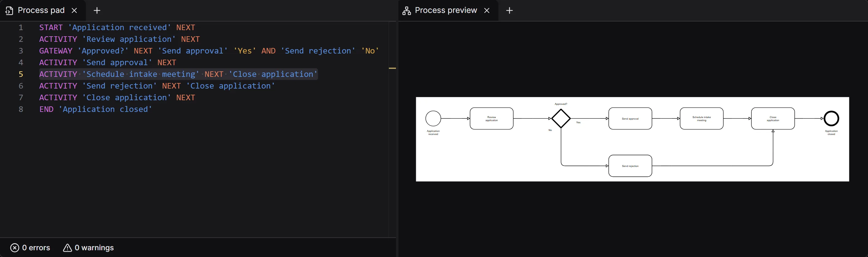Click the 'No' flow label in the diagram
The width and height of the screenshot is (868, 257).
[550, 130]
